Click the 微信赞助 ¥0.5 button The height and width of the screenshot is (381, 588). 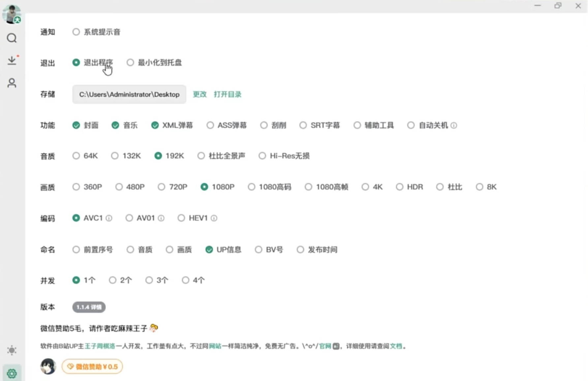[92, 366]
